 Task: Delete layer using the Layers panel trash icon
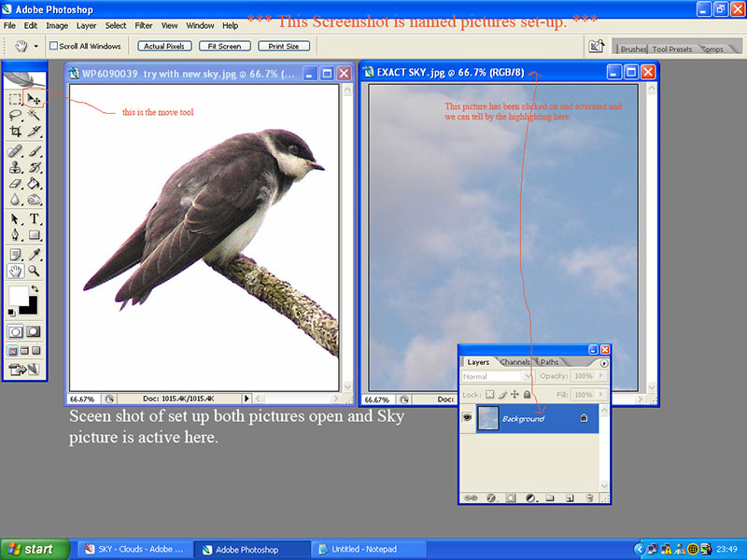589,498
